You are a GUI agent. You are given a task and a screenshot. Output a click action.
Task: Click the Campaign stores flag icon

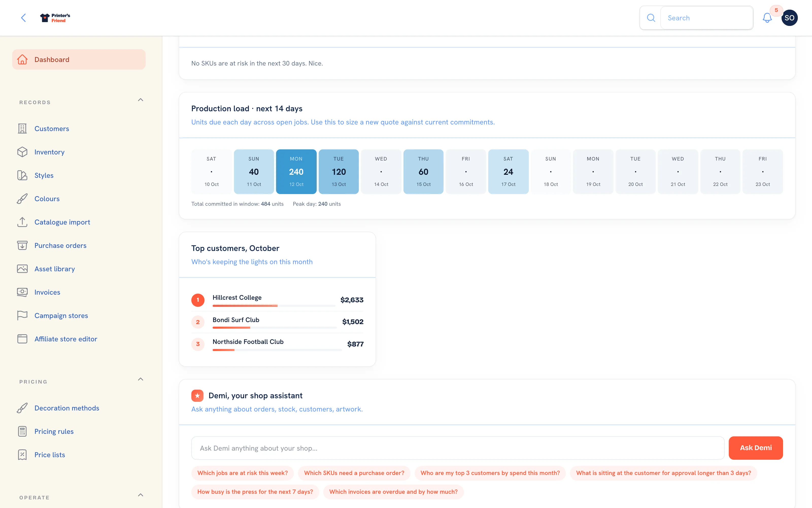[23, 315]
